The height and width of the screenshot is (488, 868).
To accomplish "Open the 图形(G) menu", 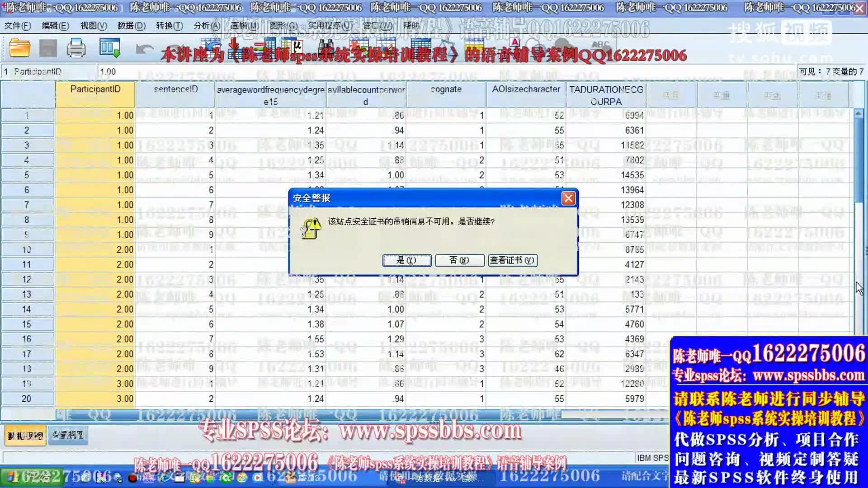I will (283, 26).
